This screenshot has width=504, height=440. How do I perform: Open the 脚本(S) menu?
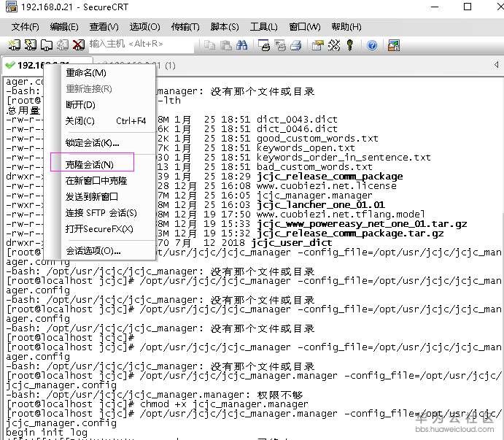(225, 27)
